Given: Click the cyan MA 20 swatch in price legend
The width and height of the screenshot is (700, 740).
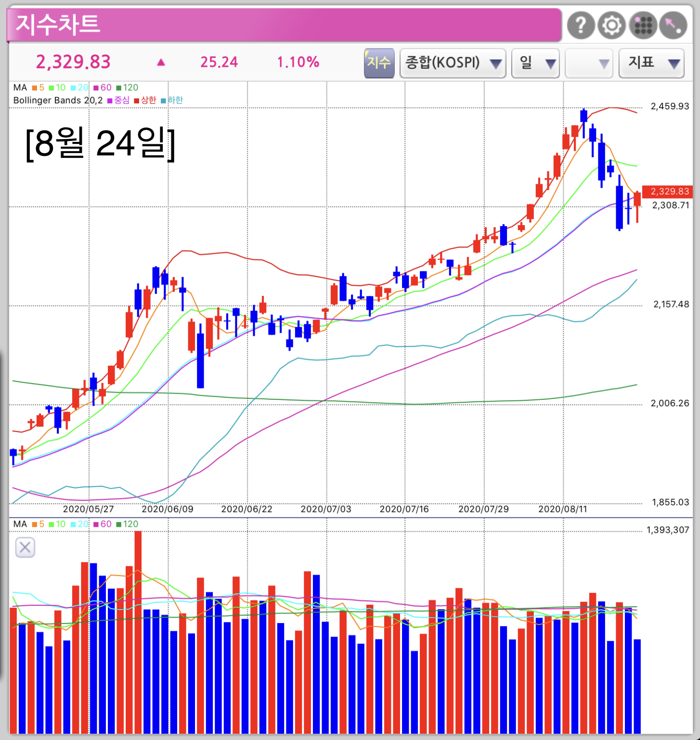Looking at the screenshot, I should (73, 88).
